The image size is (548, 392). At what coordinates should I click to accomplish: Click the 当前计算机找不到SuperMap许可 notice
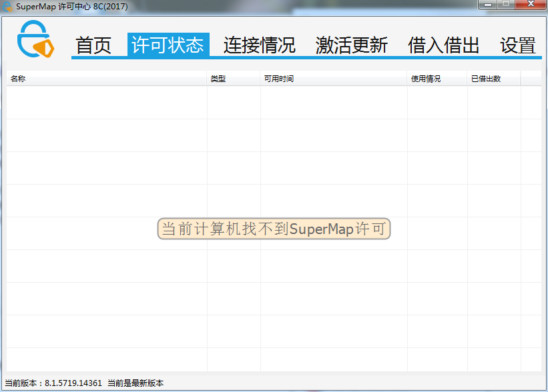click(x=274, y=229)
